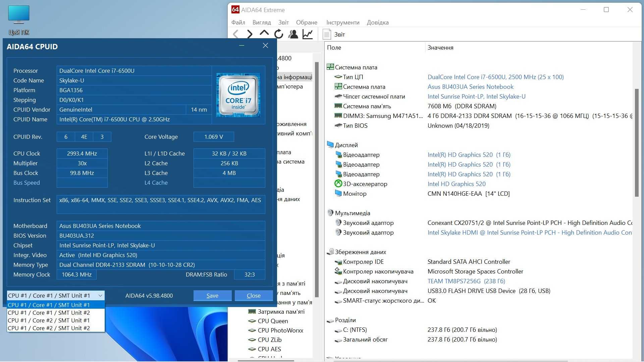Open the Intel Skylake HDMI audio link
The image size is (644, 362).
(530, 232)
